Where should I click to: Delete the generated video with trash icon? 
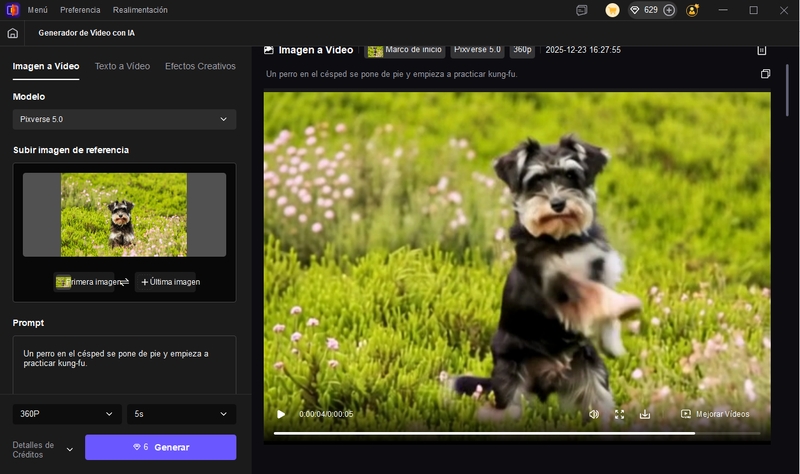(x=762, y=50)
